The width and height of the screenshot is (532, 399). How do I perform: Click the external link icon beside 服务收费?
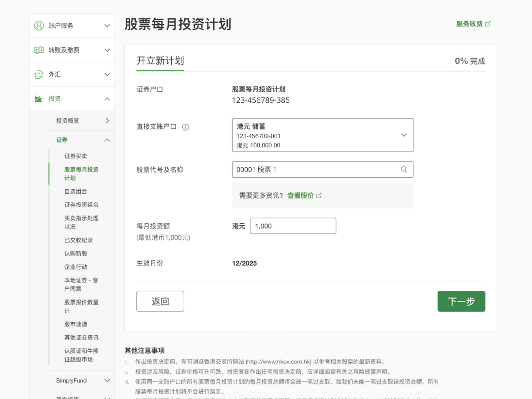tap(488, 24)
